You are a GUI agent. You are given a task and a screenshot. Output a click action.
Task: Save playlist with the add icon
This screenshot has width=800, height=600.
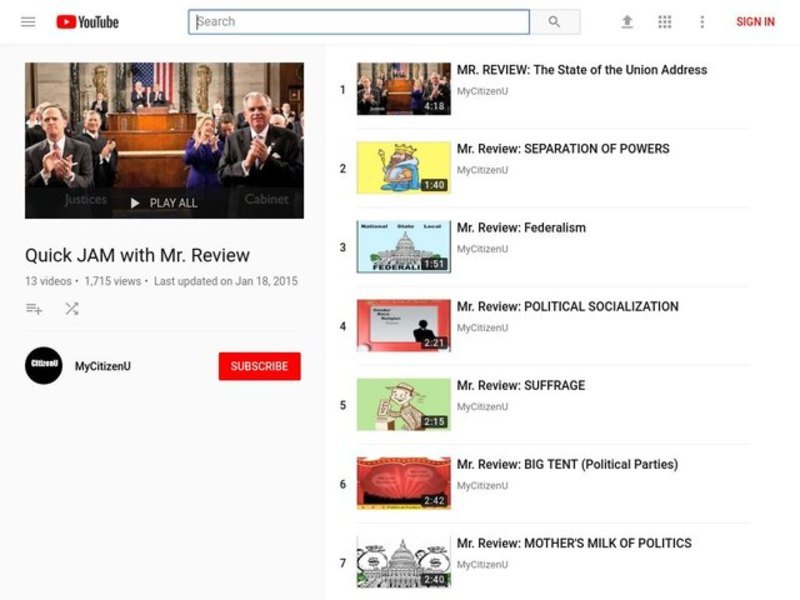tap(34, 309)
